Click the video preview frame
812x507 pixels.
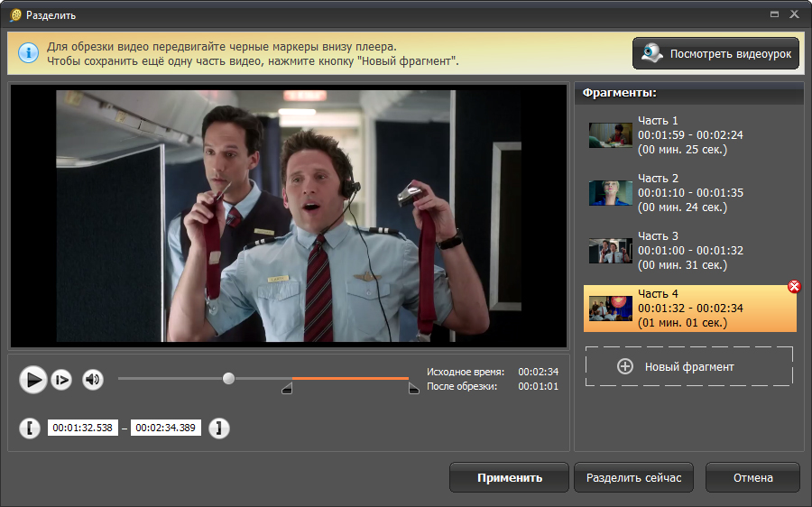pyautogui.click(x=289, y=216)
